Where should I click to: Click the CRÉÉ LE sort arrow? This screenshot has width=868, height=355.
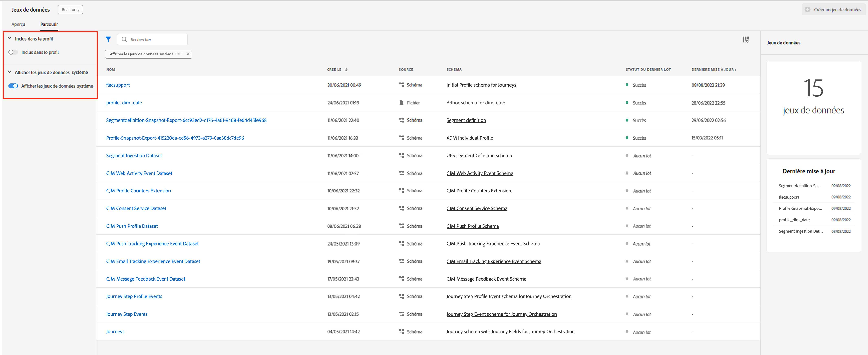(346, 70)
